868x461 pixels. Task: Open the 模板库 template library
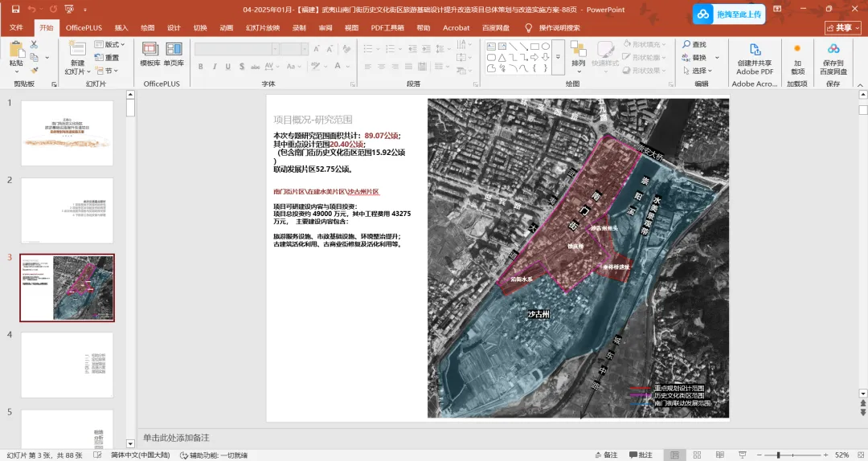click(x=150, y=51)
